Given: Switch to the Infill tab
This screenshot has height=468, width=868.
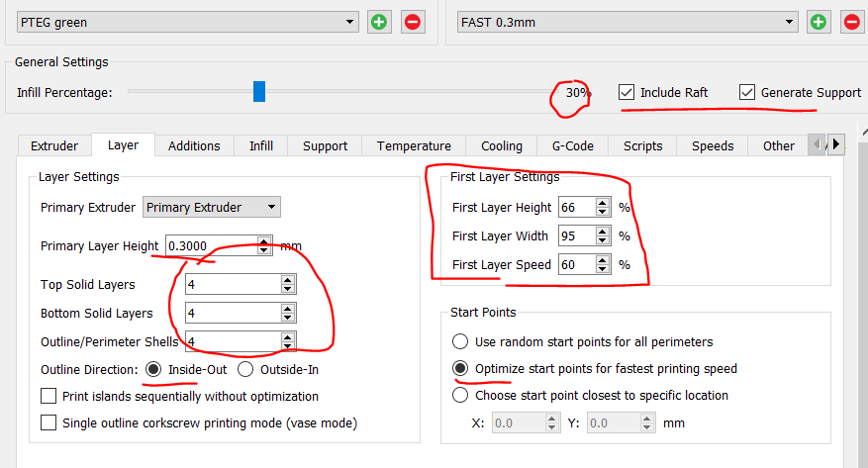Looking at the screenshot, I should (261, 145).
